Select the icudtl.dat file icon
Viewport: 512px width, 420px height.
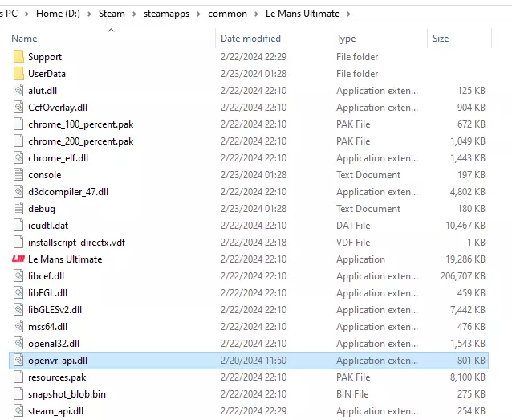(18, 226)
